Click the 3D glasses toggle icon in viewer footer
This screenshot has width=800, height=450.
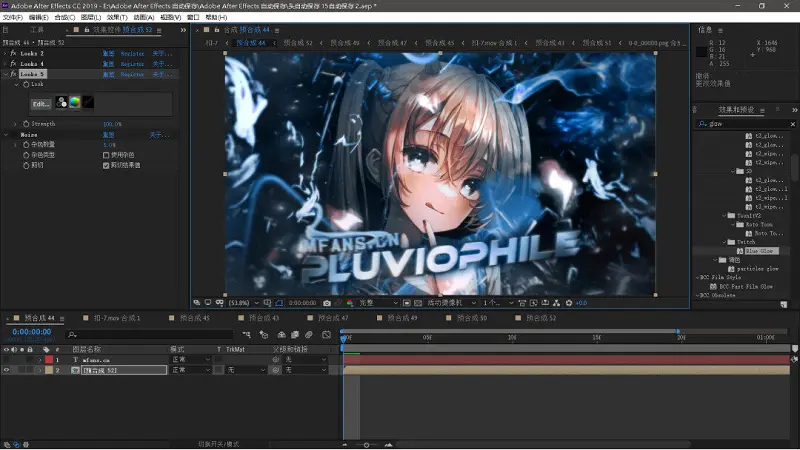tap(219, 303)
